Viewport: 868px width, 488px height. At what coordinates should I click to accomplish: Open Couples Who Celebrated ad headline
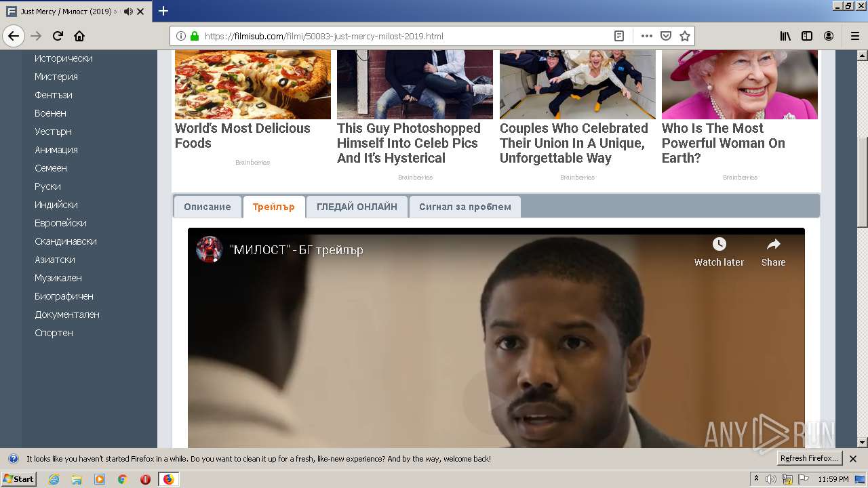tap(574, 143)
